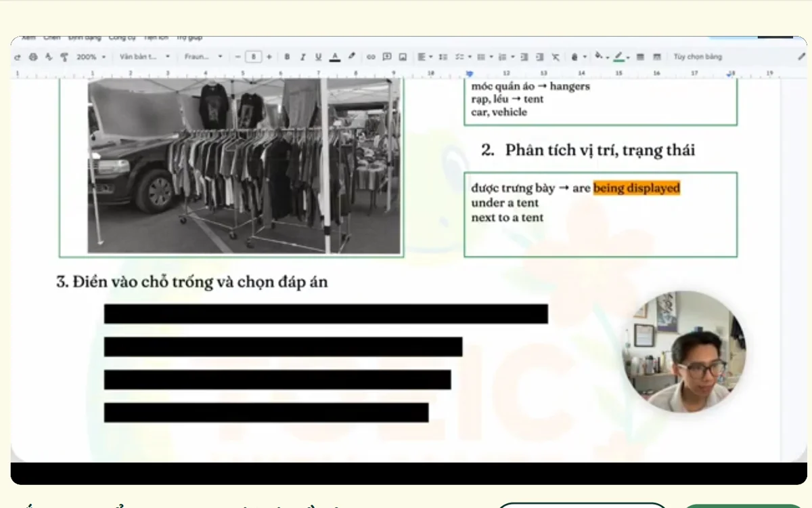Click the increase indent icon
The width and height of the screenshot is (812, 508).
(540, 57)
